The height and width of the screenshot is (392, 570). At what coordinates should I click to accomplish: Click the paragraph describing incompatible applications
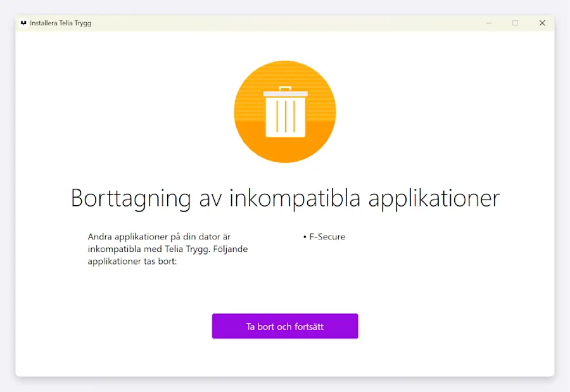point(167,248)
